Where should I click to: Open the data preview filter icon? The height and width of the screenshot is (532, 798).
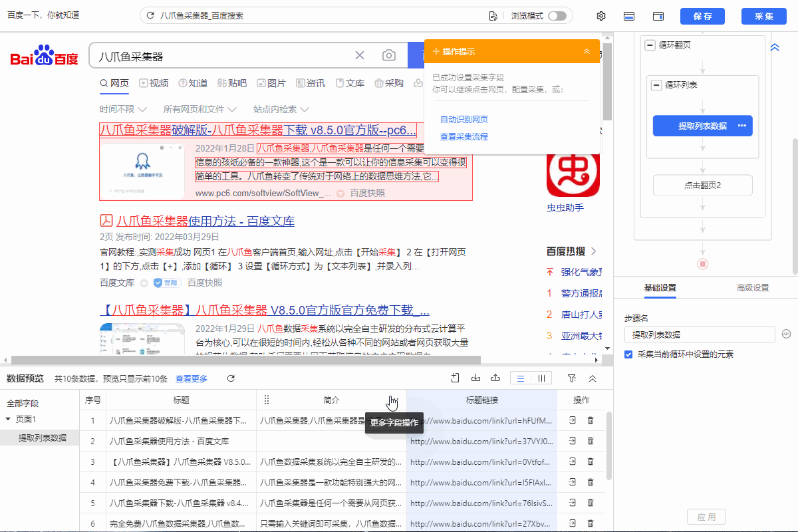[x=572, y=378]
